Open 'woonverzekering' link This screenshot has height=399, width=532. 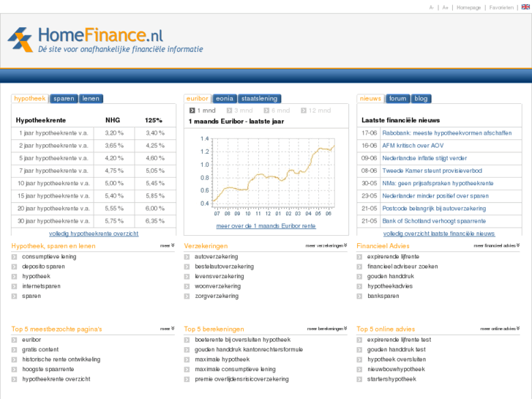pos(217,286)
